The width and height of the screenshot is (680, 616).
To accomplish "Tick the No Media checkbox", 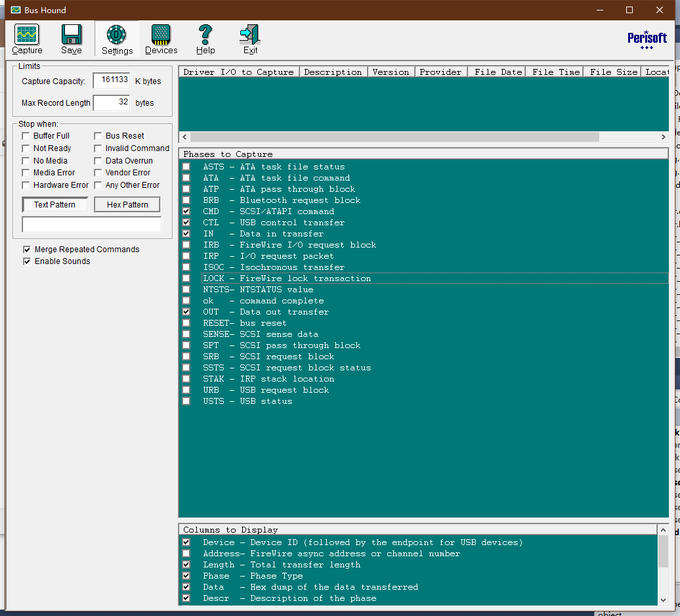I will pyautogui.click(x=26, y=161).
